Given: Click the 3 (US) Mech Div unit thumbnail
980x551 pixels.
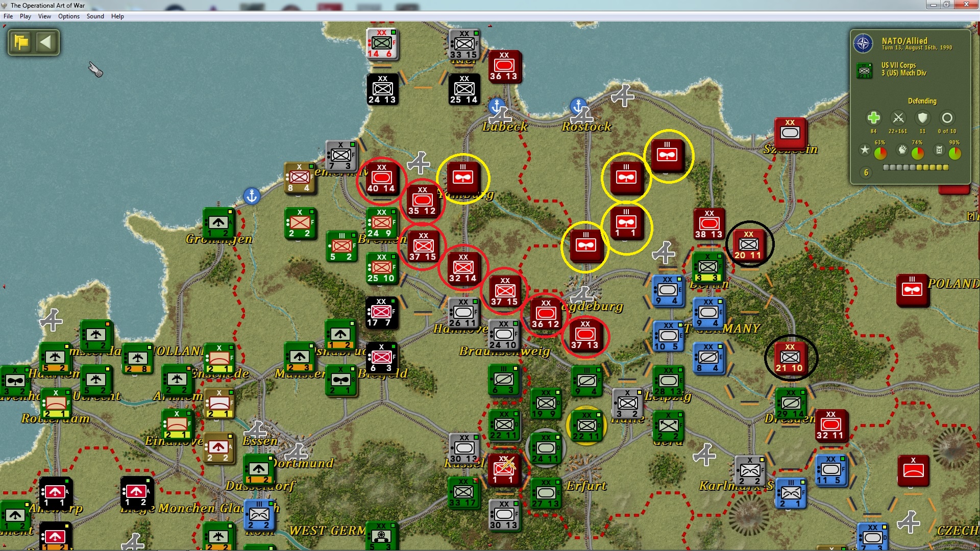Looking at the screenshot, I should coord(865,70).
